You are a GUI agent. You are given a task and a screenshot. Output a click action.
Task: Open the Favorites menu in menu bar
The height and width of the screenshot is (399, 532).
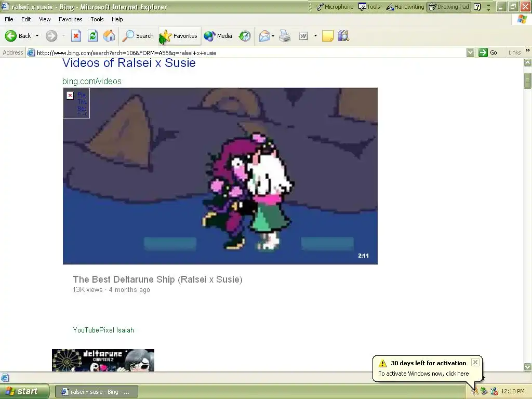click(71, 19)
